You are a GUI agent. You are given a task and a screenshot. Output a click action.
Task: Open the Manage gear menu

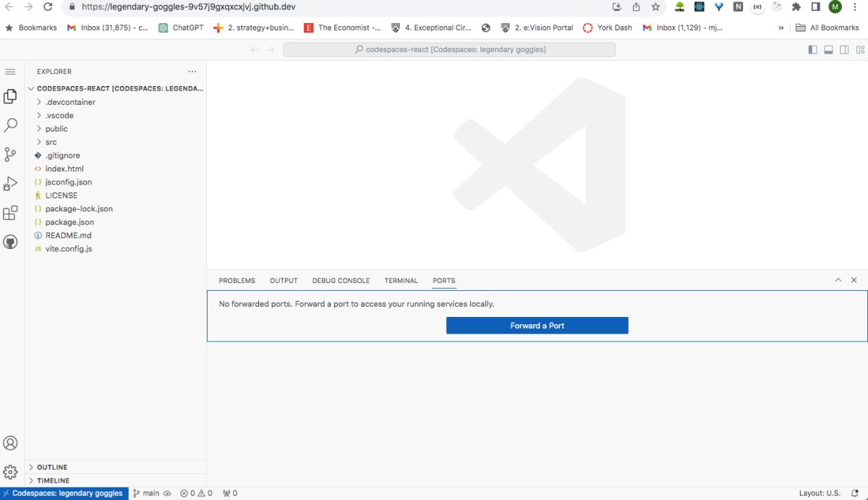(10, 472)
